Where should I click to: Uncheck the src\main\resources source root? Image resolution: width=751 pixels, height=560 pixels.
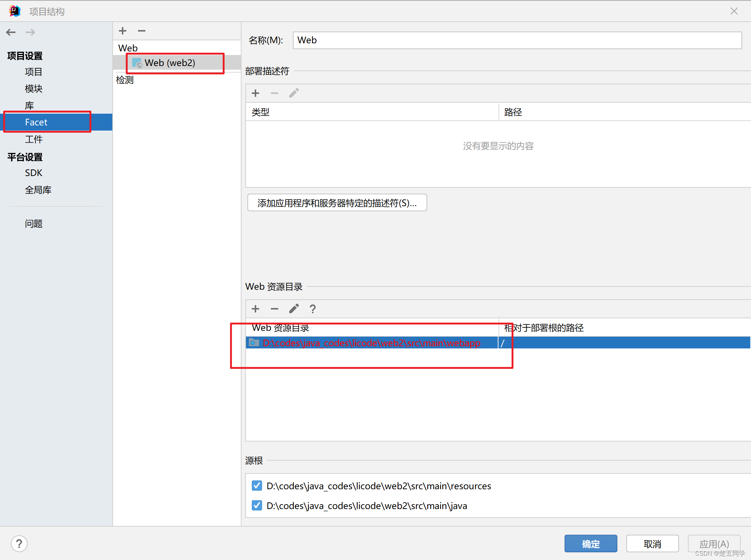point(257,486)
